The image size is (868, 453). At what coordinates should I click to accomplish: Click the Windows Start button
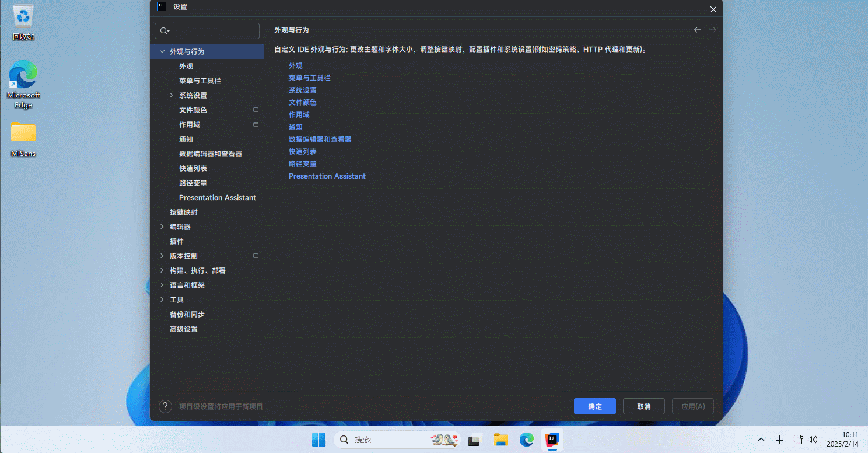pos(318,440)
